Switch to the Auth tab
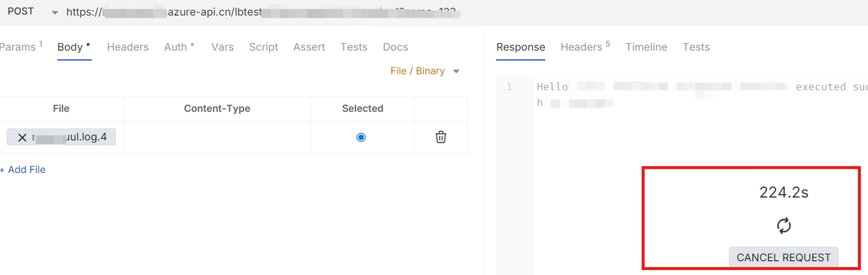This screenshot has width=868, height=275. click(176, 47)
